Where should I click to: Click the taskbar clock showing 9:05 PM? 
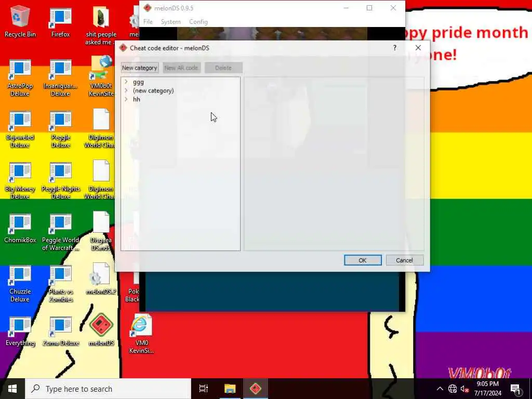[x=487, y=389]
